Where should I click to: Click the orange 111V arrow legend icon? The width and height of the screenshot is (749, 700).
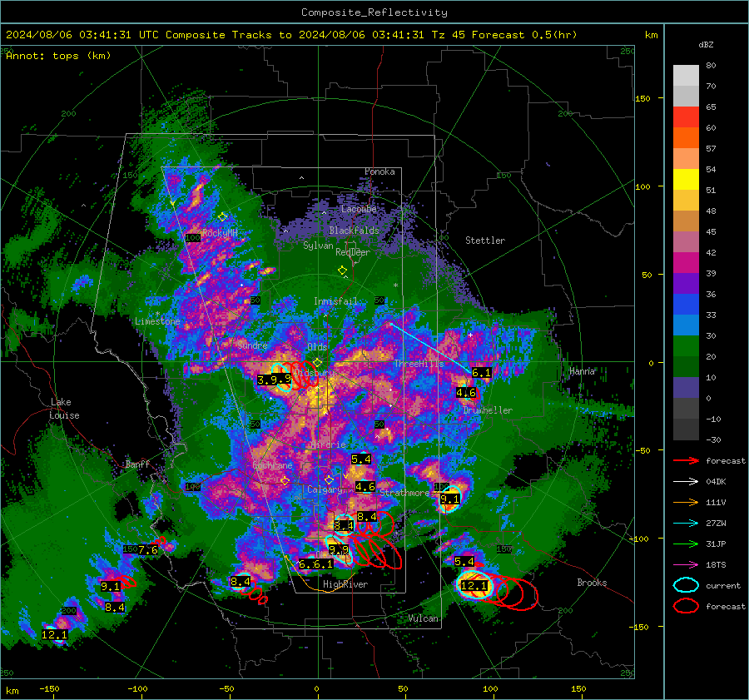[x=686, y=502]
